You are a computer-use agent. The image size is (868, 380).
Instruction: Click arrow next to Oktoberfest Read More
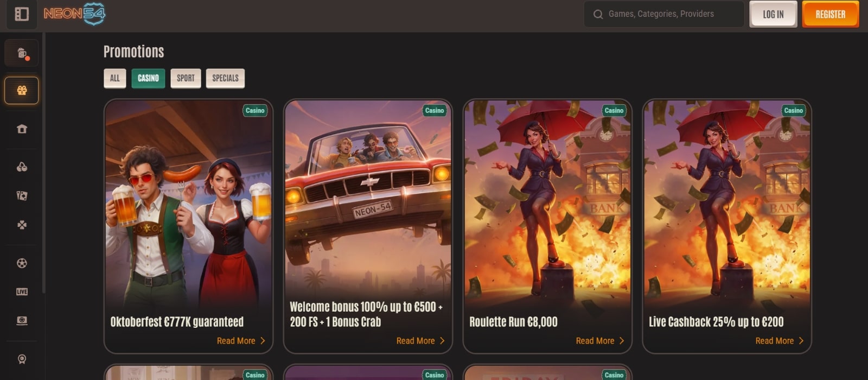(x=263, y=341)
